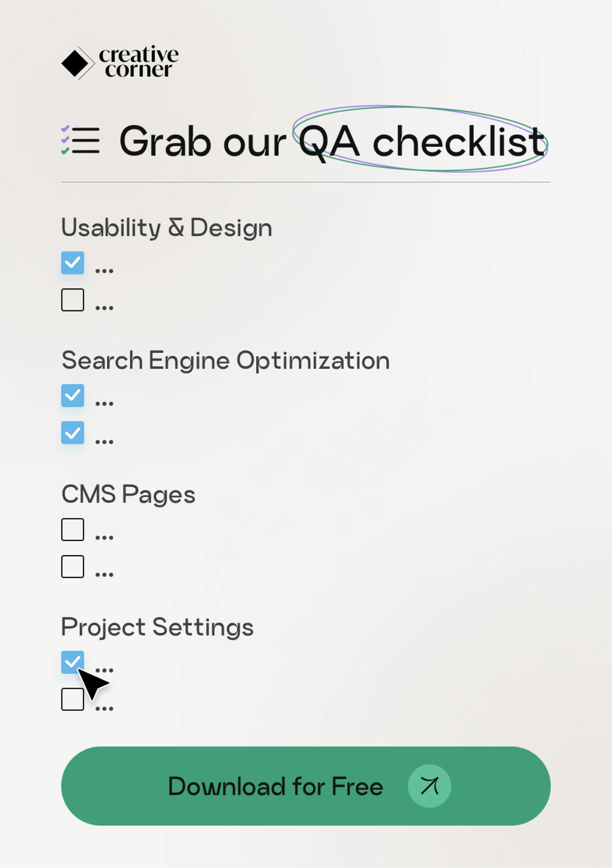Check first CMS Pages checkbox
612x868 pixels.
[x=73, y=529]
